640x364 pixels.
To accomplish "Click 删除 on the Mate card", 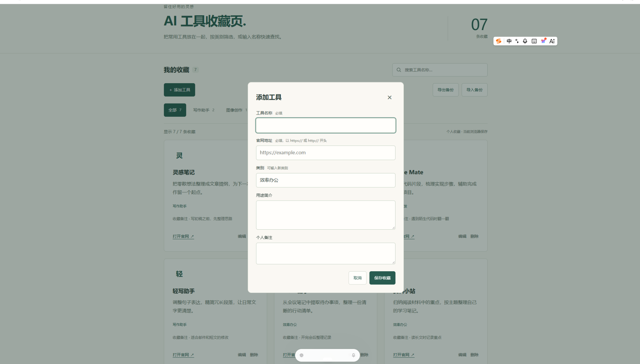I will [x=475, y=236].
